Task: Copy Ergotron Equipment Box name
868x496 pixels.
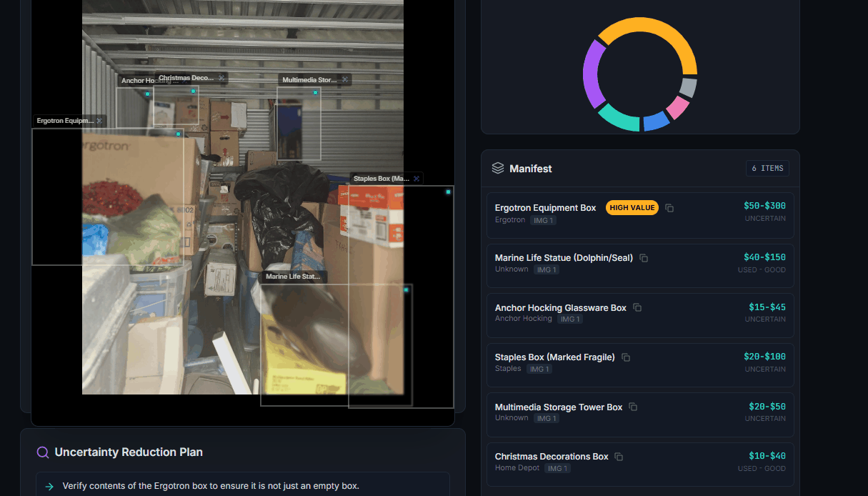Action: tap(669, 208)
